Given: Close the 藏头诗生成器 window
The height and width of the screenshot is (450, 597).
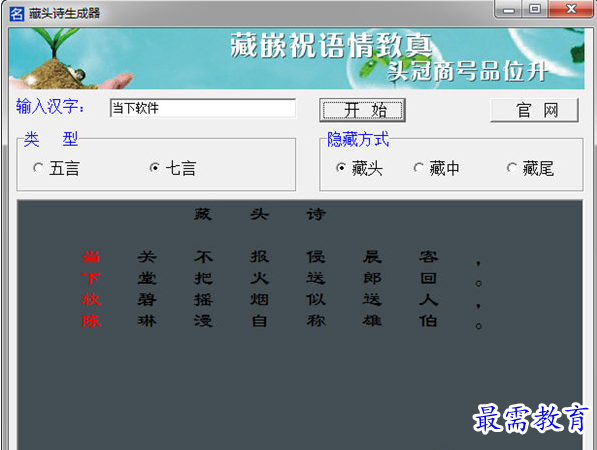Looking at the screenshot, I should 571,9.
